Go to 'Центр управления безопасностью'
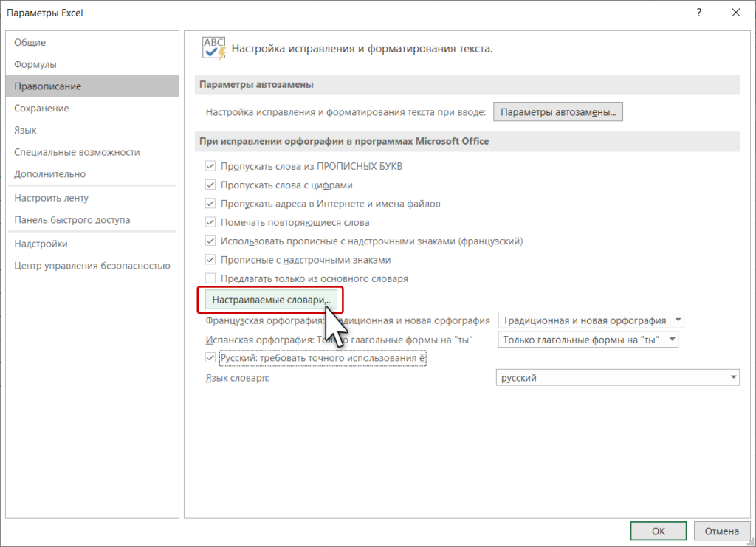This screenshot has width=756, height=547. tap(92, 266)
